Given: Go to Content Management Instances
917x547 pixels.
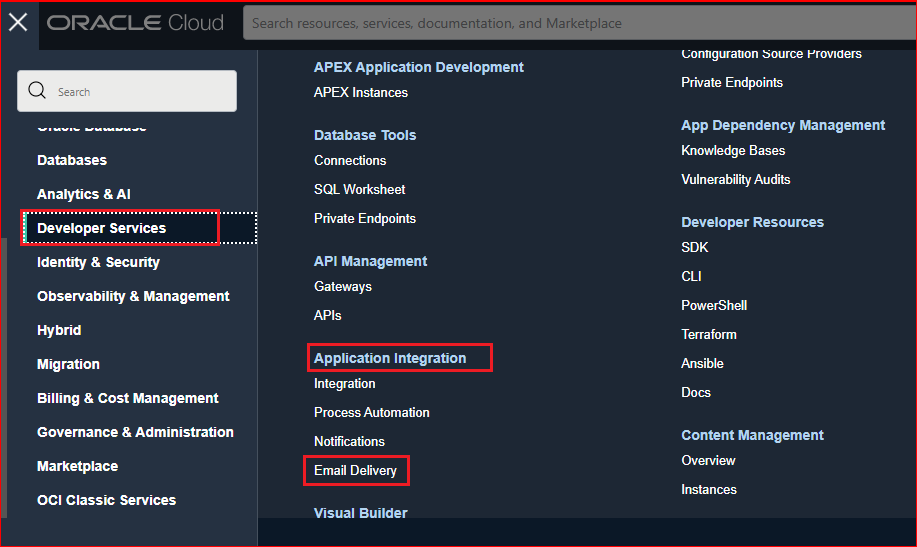Looking at the screenshot, I should [x=709, y=490].
